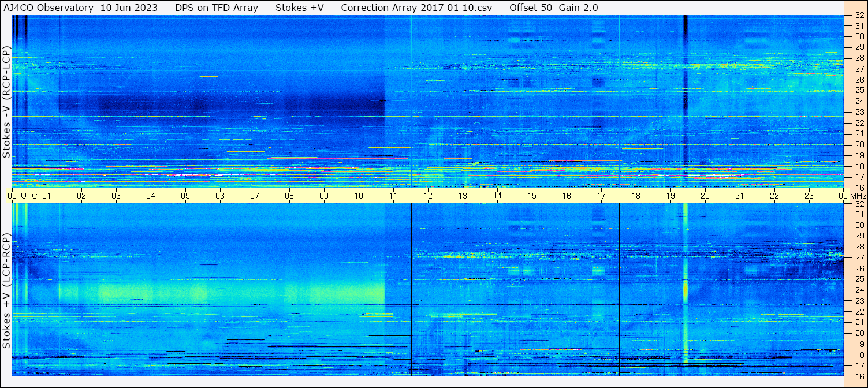Click the '00 MHz' label at time axis end
This screenshot has width=868, height=388.
point(851,196)
